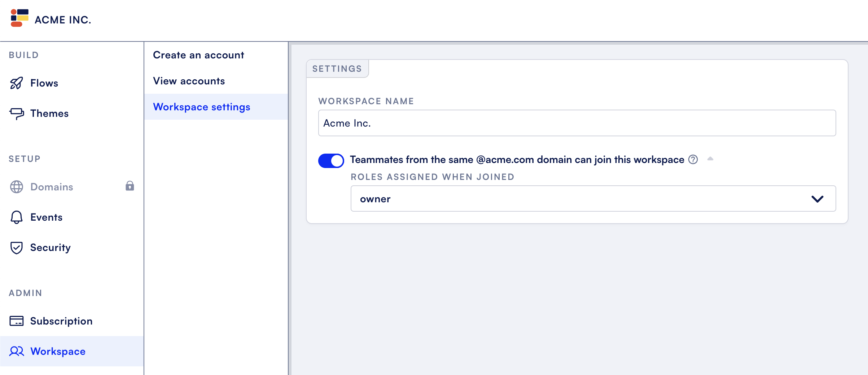This screenshot has width=868, height=375.
Task: Disable the teammates domain join toggle
Action: 331,160
